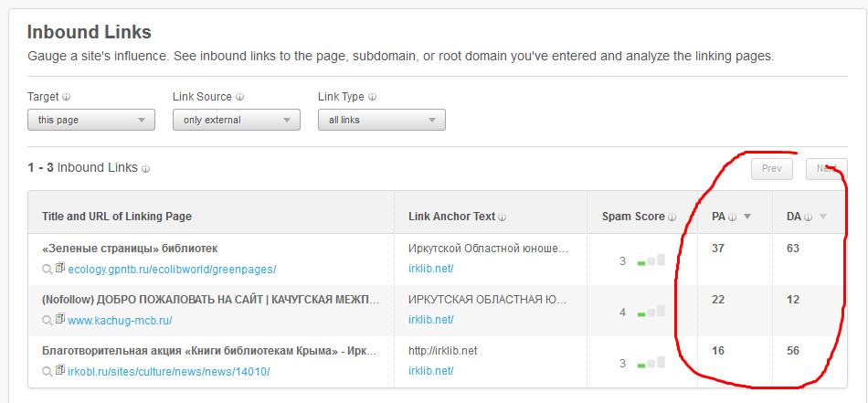The width and height of the screenshot is (868, 403).
Task: Click the info icon beside Link Source
Action: (x=240, y=97)
